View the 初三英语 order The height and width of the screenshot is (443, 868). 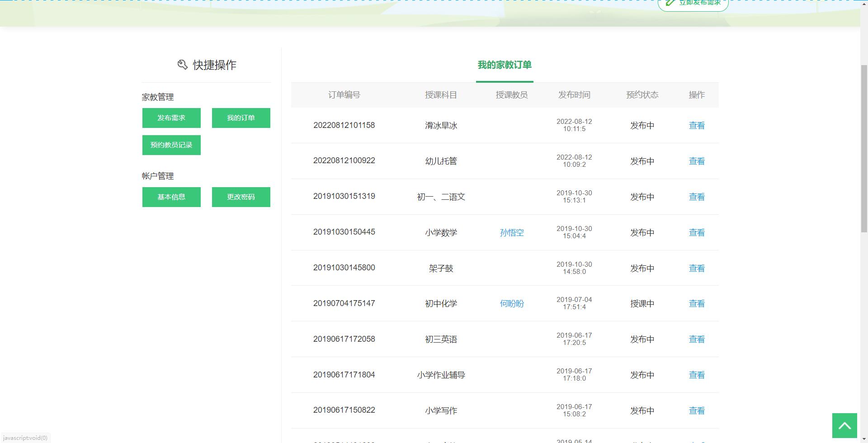[x=697, y=339]
